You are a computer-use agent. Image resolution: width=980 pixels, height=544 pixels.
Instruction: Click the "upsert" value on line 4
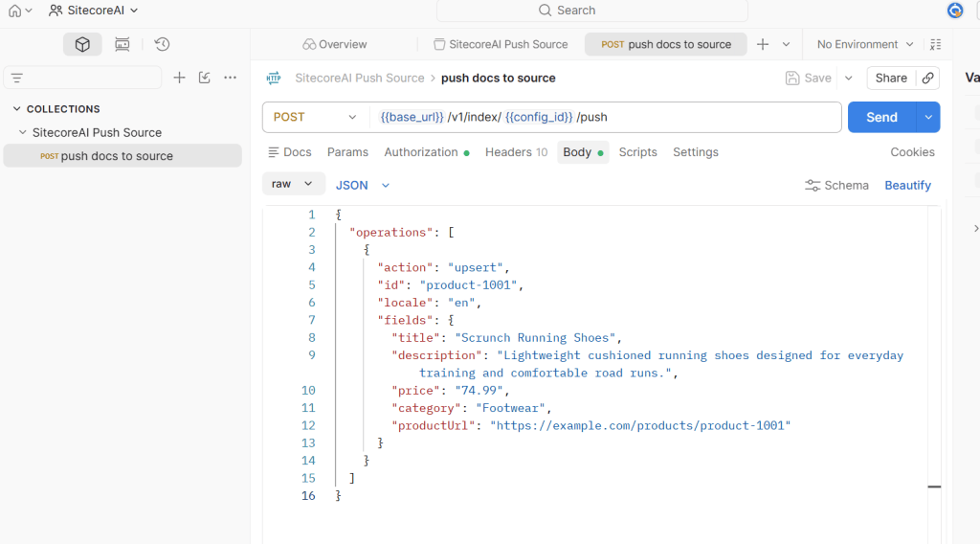tap(476, 267)
